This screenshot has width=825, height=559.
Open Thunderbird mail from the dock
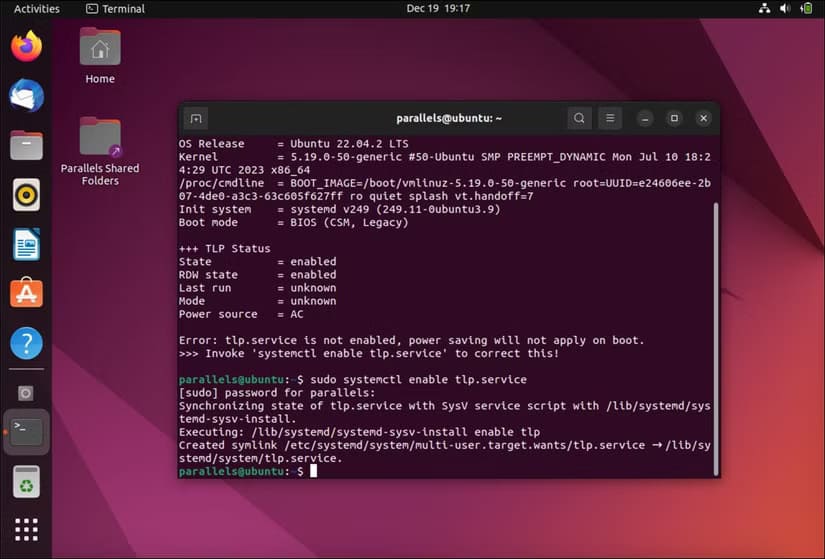click(x=26, y=96)
